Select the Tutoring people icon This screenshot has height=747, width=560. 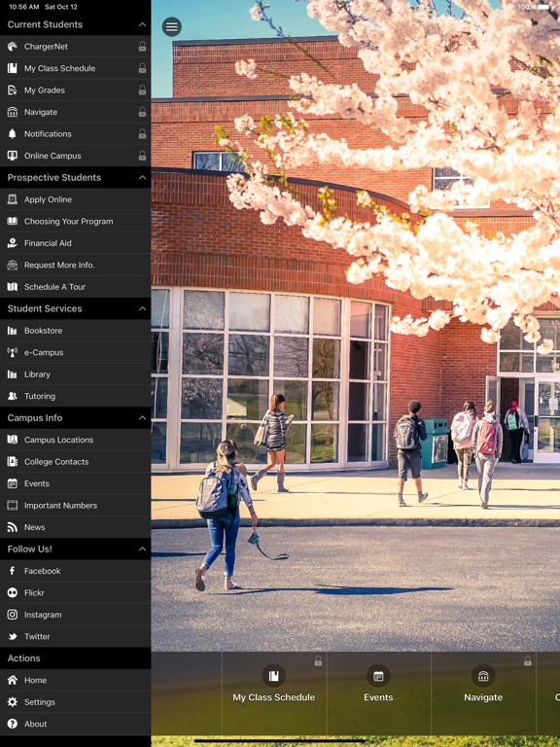pos(13,396)
